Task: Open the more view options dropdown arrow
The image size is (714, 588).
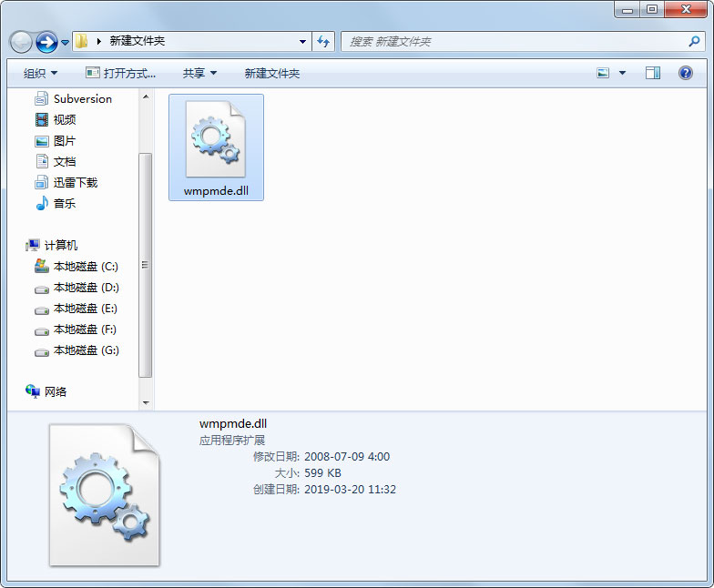Action: [623, 73]
